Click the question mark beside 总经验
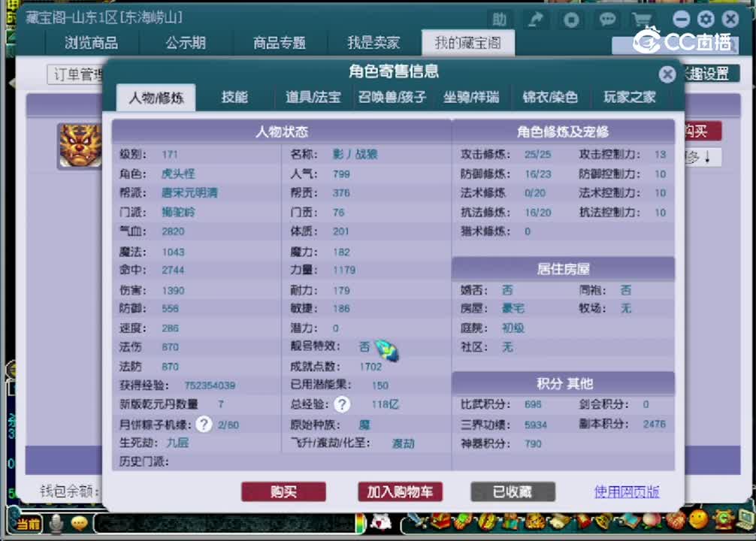 (x=342, y=405)
